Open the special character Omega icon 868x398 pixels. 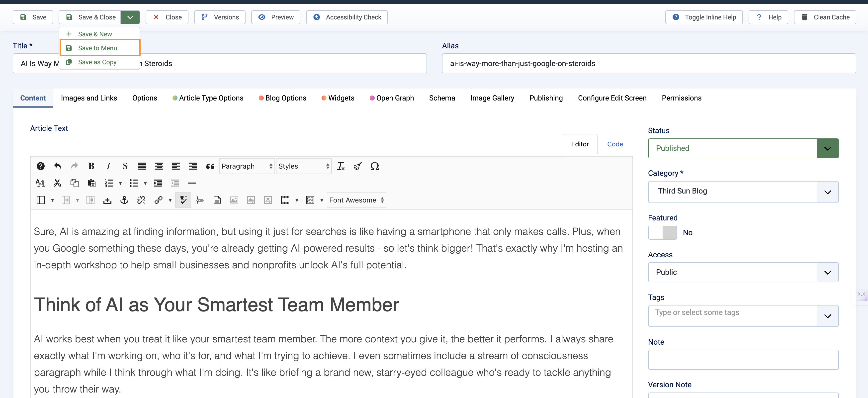point(374,166)
